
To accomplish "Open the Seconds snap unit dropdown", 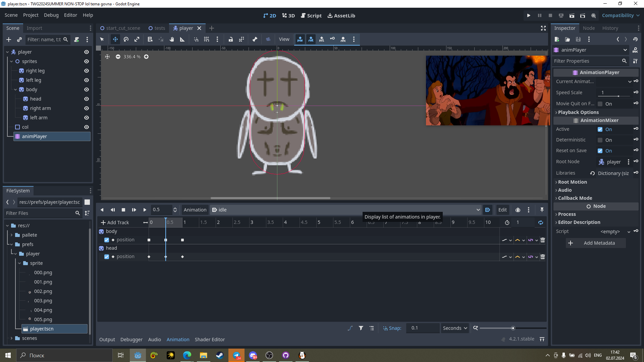I will (x=455, y=328).
